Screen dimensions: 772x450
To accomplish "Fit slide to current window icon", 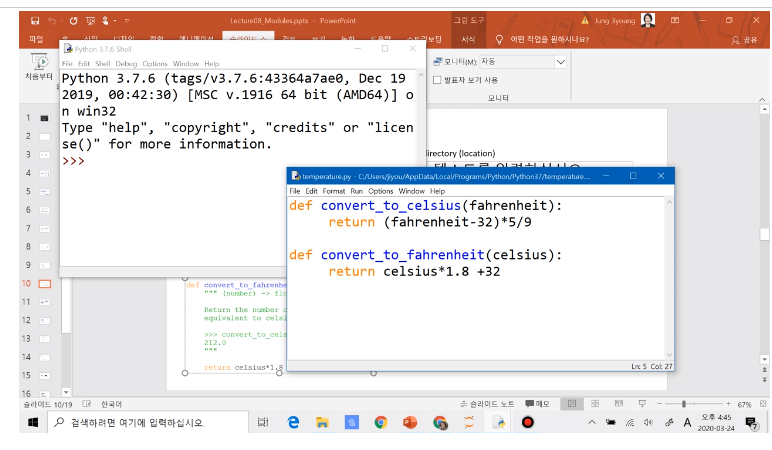I will [763, 404].
